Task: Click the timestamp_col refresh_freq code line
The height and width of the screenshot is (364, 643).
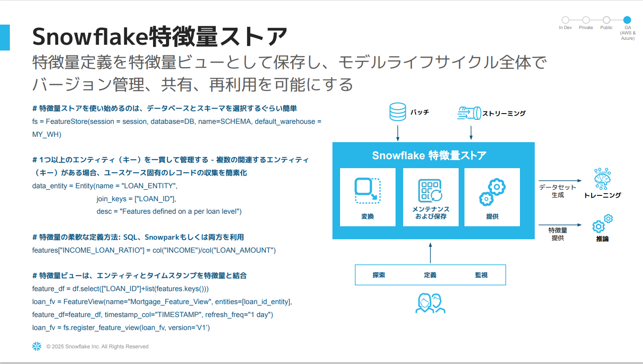Action: click(x=153, y=315)
